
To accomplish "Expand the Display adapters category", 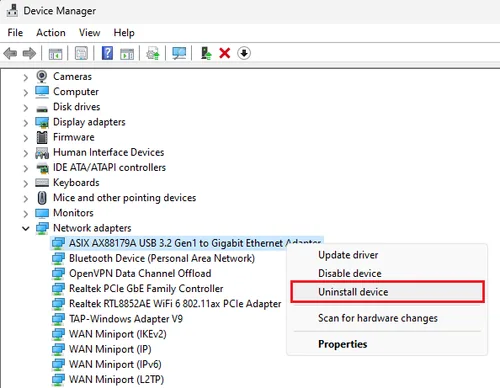I will [x=26, y=123].
